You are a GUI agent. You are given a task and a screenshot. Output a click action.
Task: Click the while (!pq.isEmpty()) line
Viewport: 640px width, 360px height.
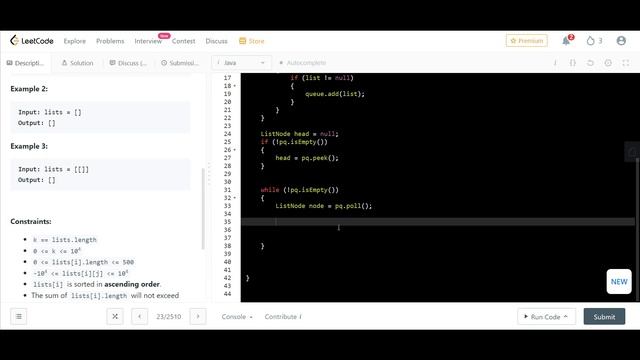[300, 190]
